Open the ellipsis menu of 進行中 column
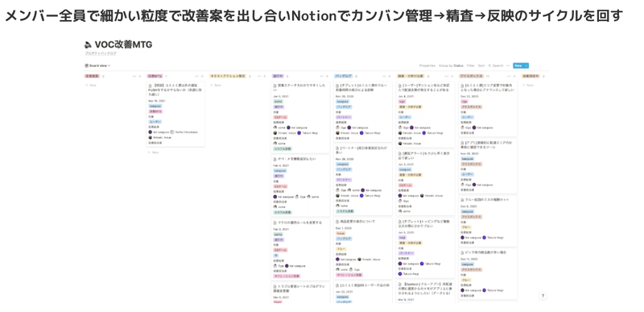The width and height of the screenshot is (644, 312). pyautogui.click(x=321, y=77)
